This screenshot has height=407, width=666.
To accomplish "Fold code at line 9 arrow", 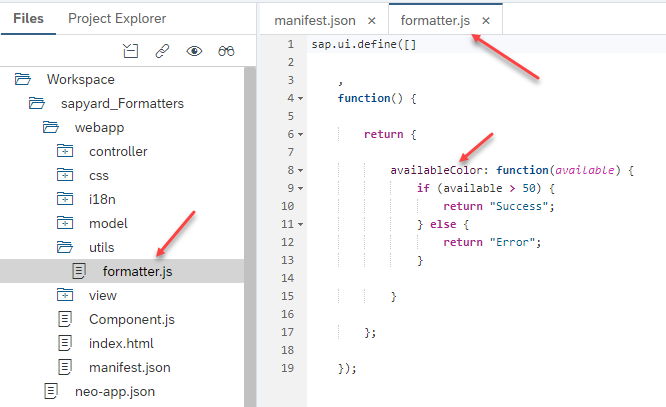I will 300,188.
